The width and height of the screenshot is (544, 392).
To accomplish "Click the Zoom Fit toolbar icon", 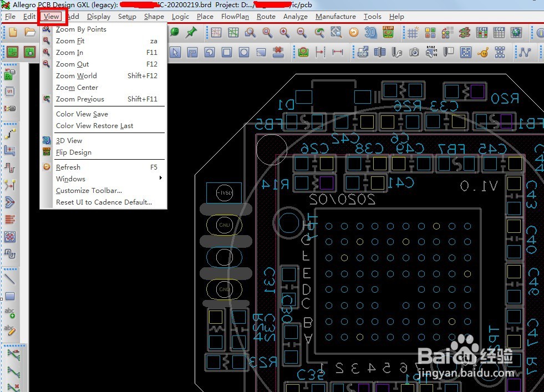I will click(267, 33).
